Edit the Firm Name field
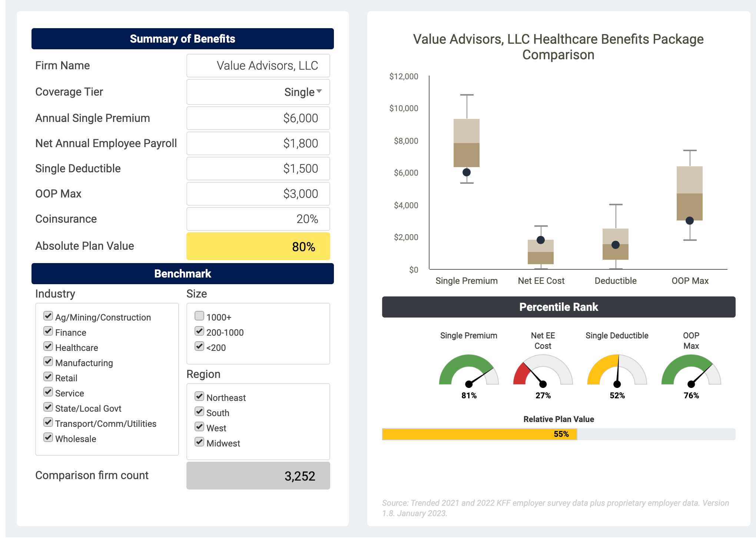Image resolution: width=756 pixels, height=538 pixels. [258, 66]
